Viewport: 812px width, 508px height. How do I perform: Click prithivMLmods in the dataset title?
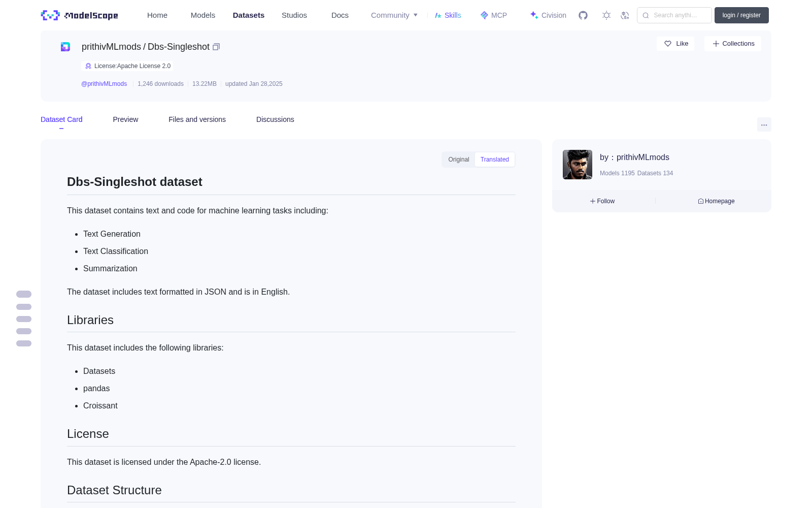[x=111, y=47]
